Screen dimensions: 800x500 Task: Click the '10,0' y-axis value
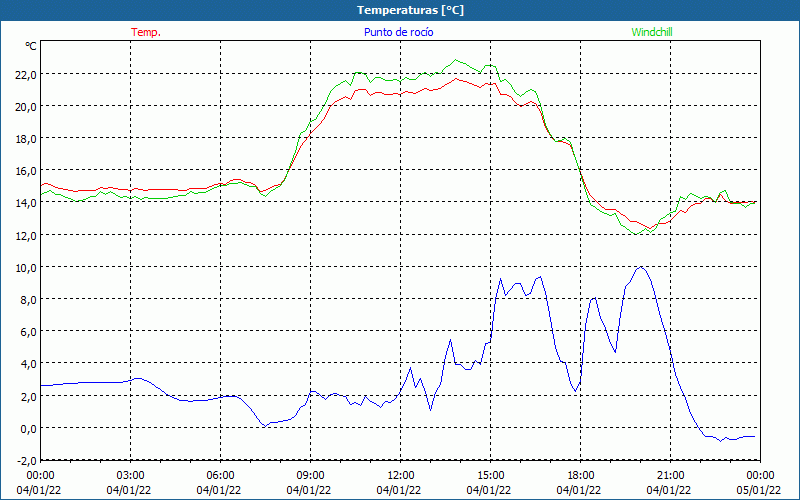(x=26, y=267)
